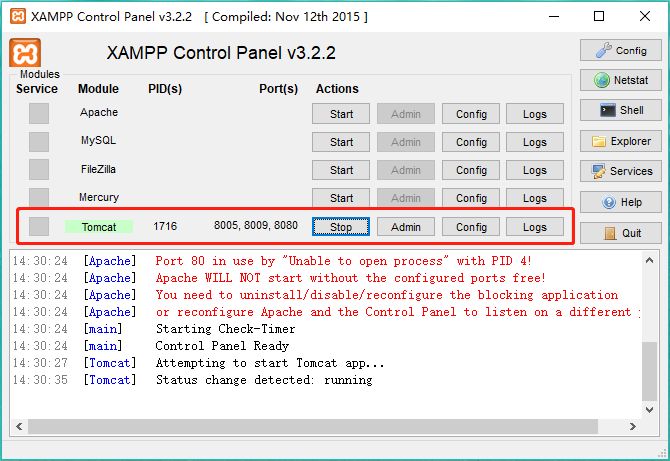Viewport: 670px width, 461px height.
Task: Click horizontal scrollbar left arrow
Action: tap(19, 426)
